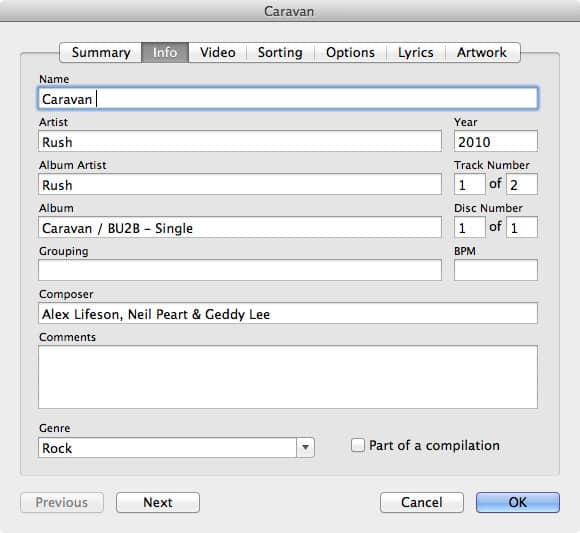Image resolution: width=580 pixels, height=533 pixels.
Task: Click the Track Number first box
Action: tap(469, 184)
